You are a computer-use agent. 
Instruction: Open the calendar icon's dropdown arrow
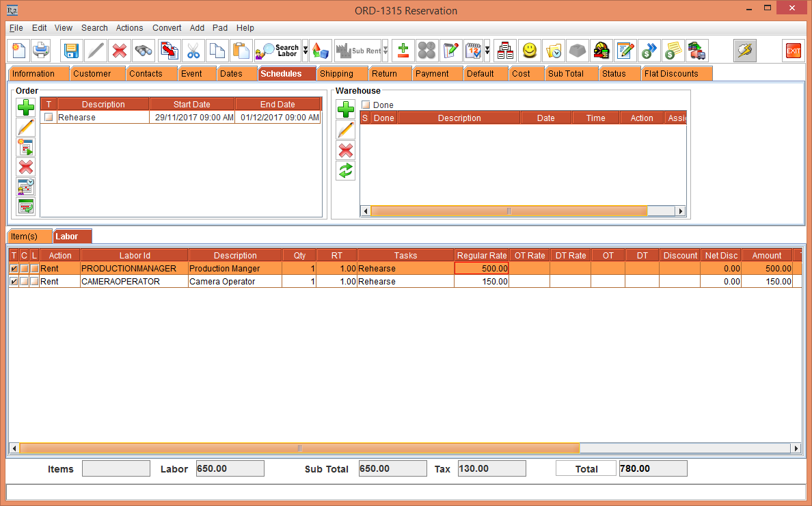487,50
